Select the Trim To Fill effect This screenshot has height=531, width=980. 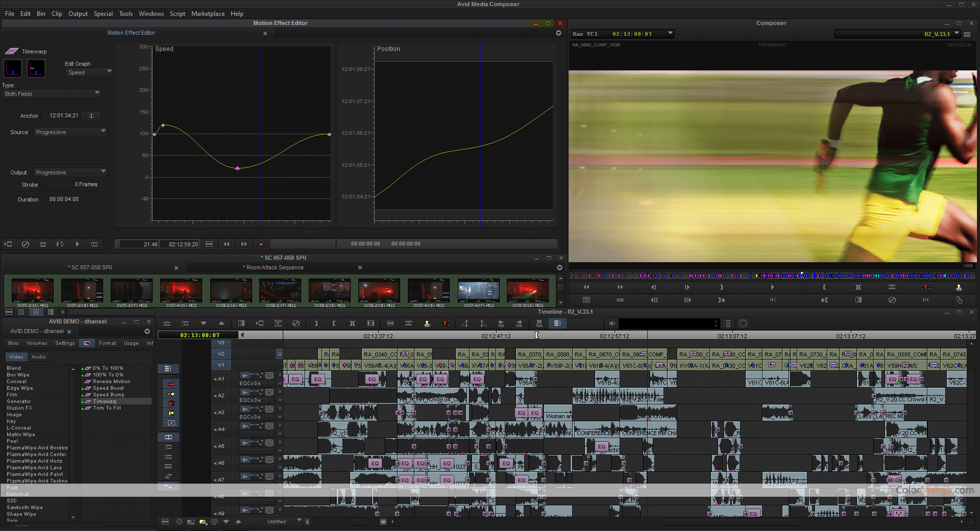[107, 408]
